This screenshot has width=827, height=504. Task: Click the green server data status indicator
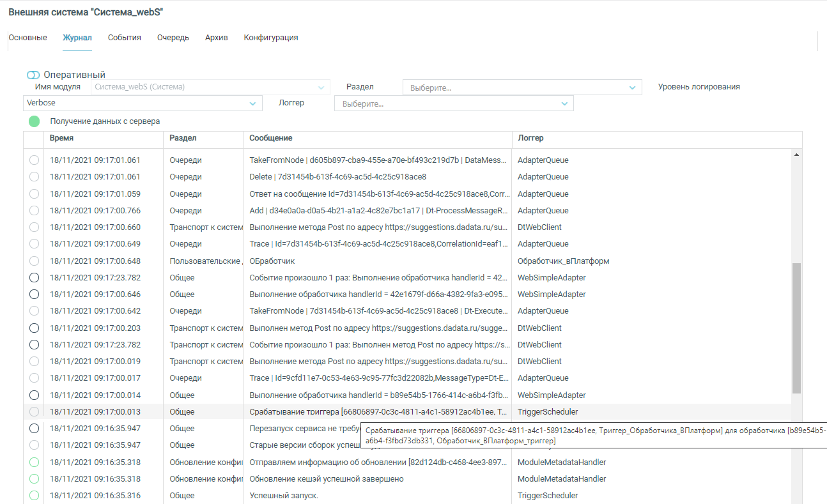click(x=34, y=121)
